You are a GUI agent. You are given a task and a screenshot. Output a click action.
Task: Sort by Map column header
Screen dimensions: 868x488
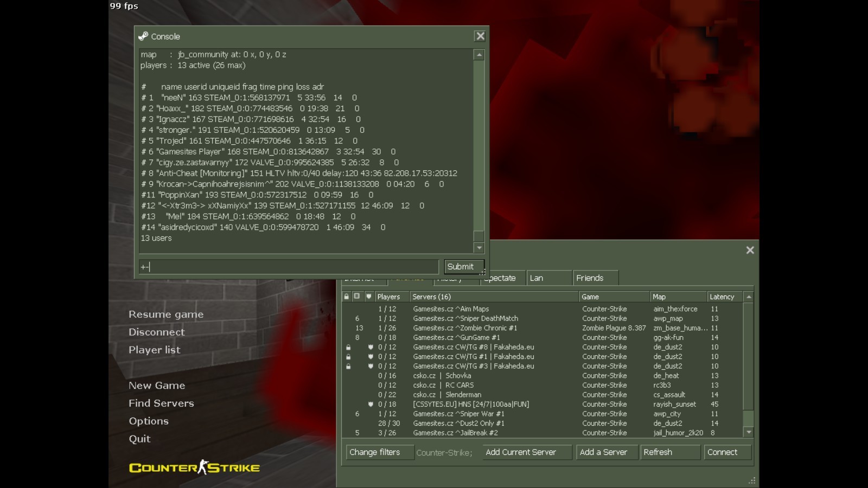[x=678, y=297]
